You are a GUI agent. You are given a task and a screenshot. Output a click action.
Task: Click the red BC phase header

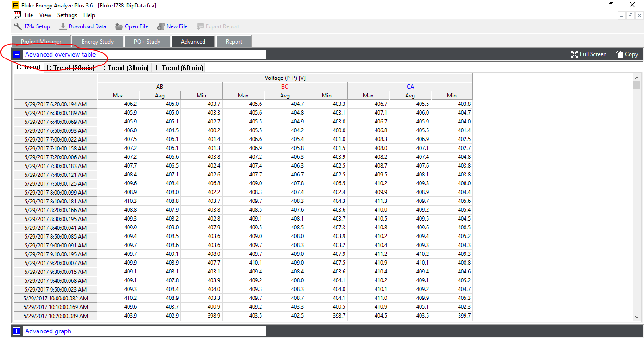(x=285, y=87)
